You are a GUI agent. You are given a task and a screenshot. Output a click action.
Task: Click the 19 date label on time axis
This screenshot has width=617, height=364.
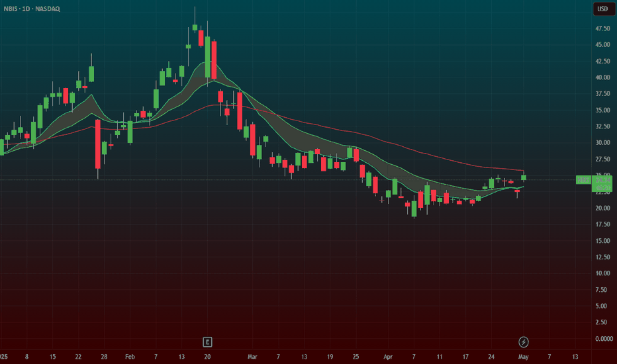(330, 357)
